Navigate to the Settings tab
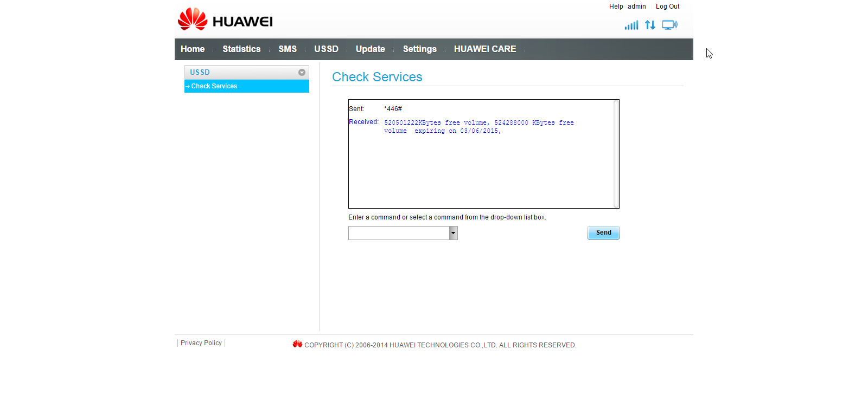868x420 pixels. (419, 49)
